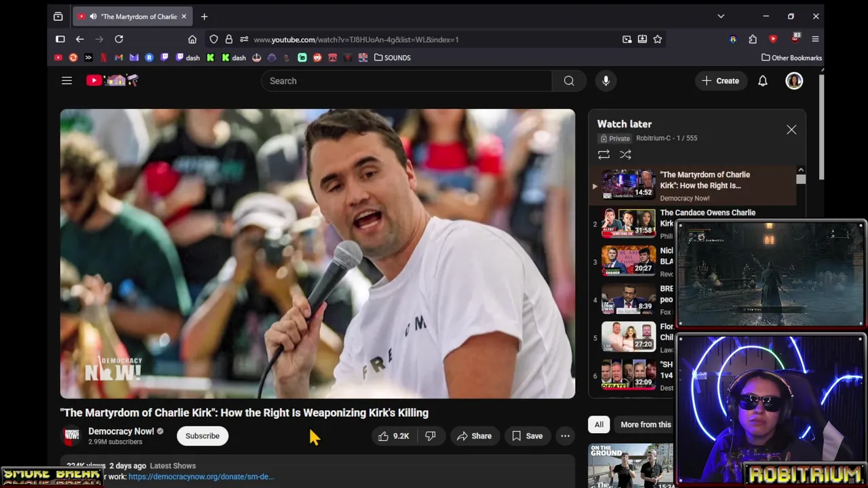868x488 pixels.
Task: Open the list all tabs chevron
Action: click(721, 16)
